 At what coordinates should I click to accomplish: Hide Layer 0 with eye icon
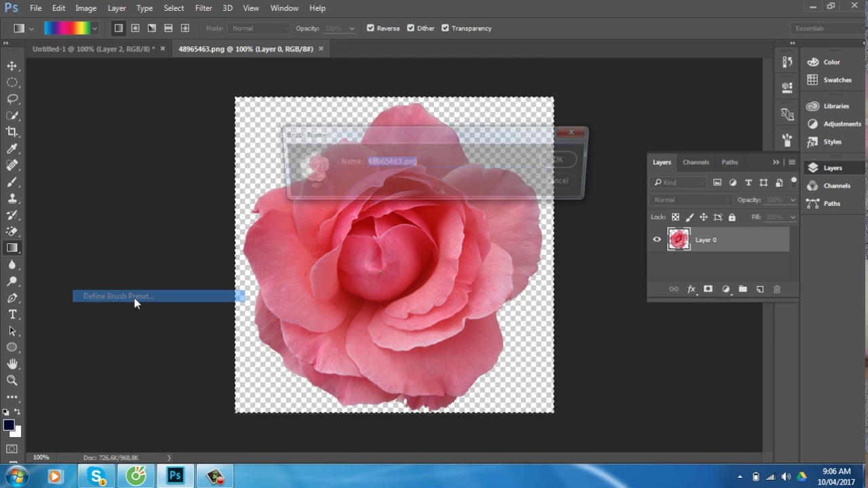pyautogui.click(x=656, y=240)
